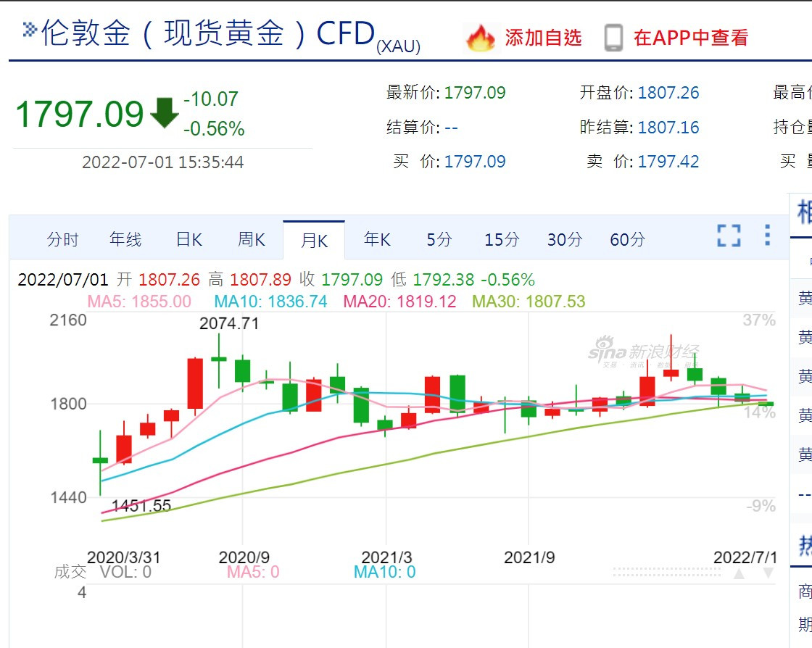Click the MA10: 1836.74 indicator label
This screenshot has width=812, height=648.
point(271,302)
